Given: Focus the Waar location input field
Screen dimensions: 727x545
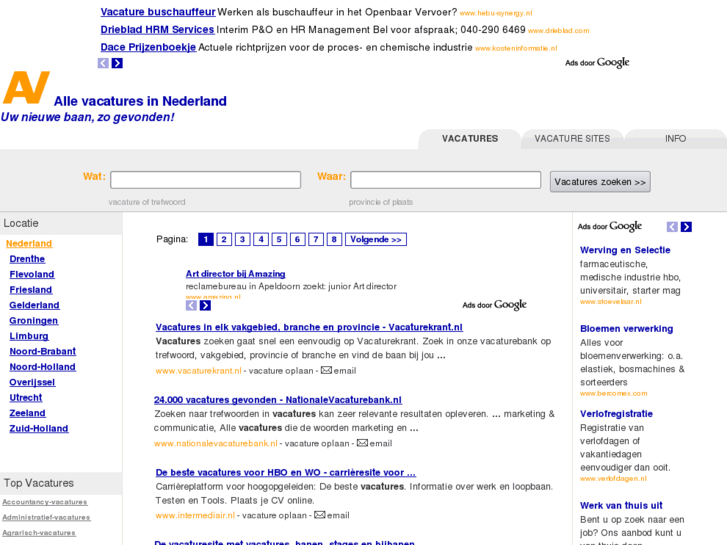Looking at the screenshot, I should tap(446, 180).
